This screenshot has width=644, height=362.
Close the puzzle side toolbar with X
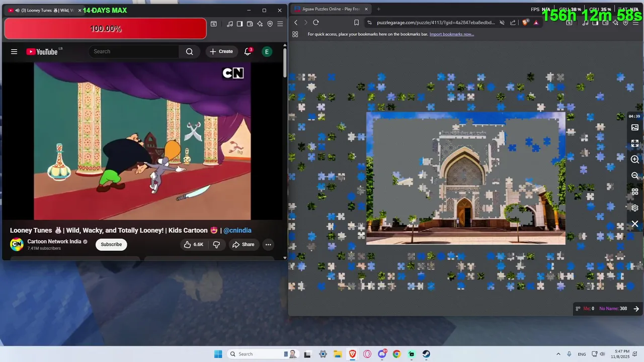(635, 224)
